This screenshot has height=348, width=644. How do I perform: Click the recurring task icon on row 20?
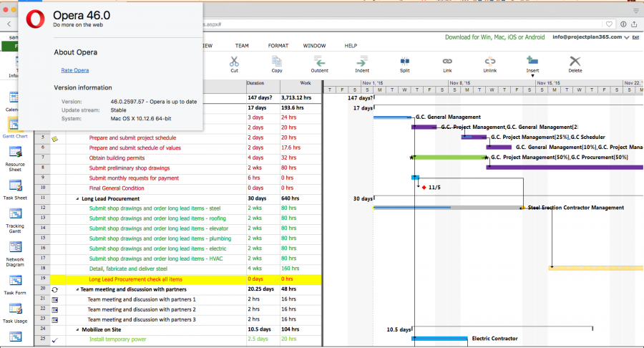[x=54, y=290]
